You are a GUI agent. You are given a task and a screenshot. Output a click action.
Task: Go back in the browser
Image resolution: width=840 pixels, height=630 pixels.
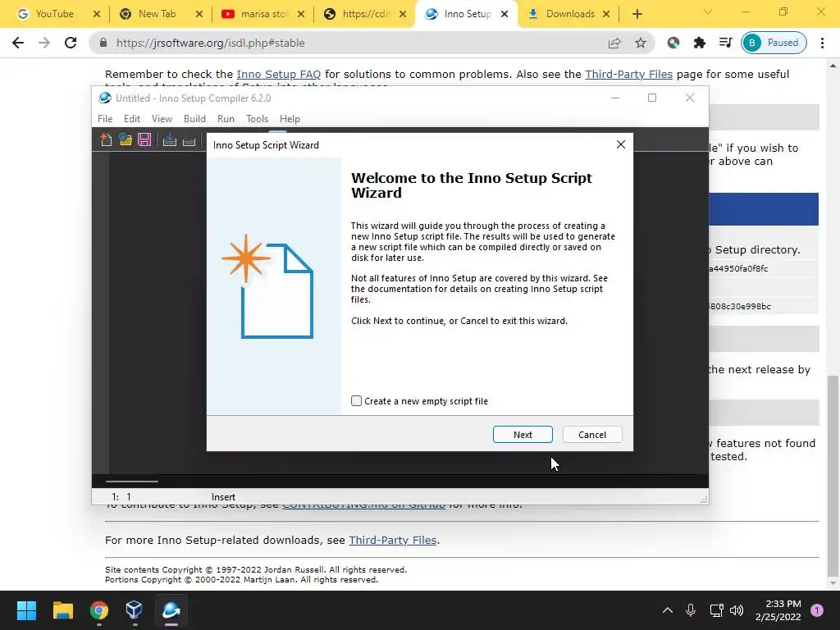(18, 43)
